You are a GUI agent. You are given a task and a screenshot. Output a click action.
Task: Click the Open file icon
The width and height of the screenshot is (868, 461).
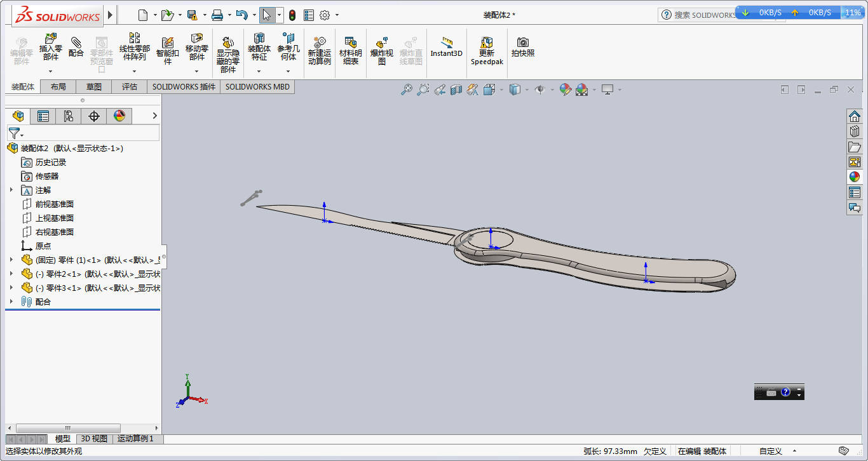[167, 15]
